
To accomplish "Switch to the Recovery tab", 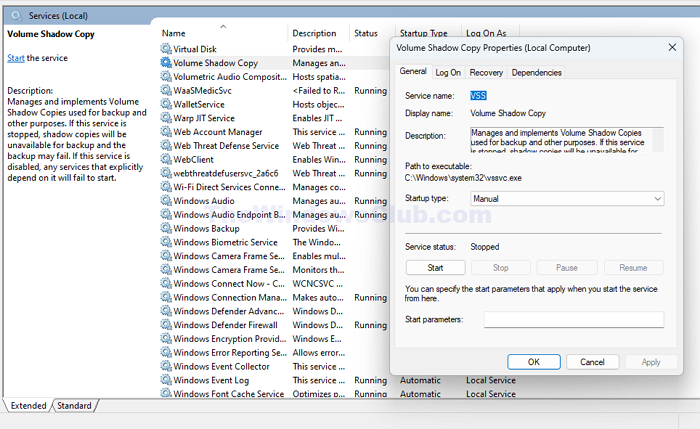I will [486, 72].
